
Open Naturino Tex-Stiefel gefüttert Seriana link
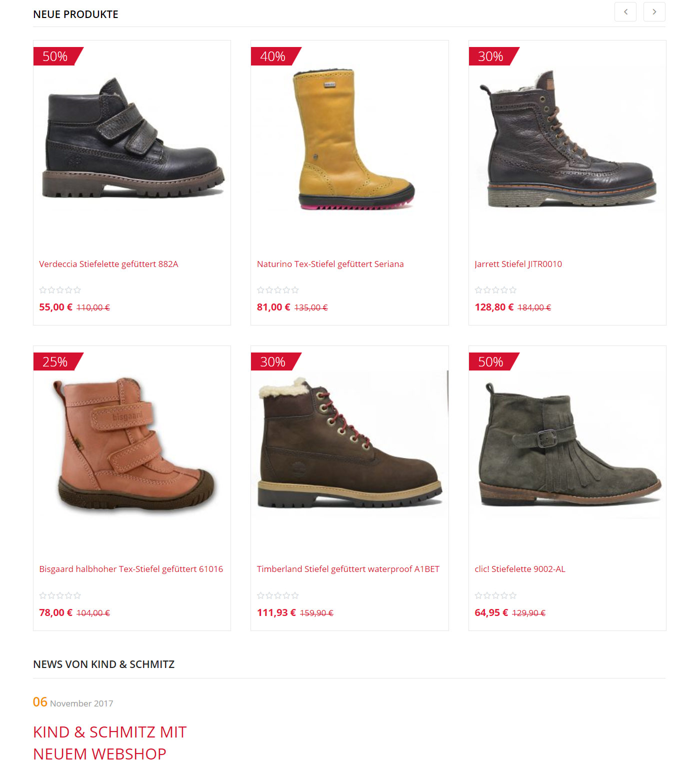point(330,264)
